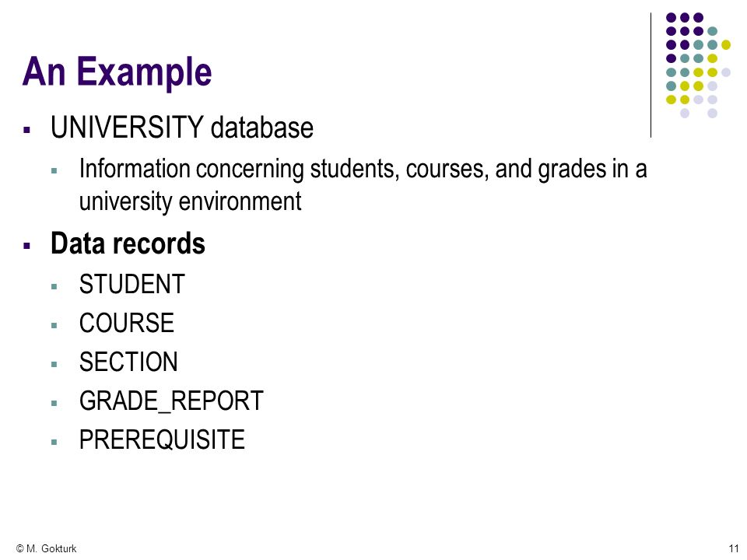Click the bullet marker before Data records
This screenshot has height=560, width=747.
pyautogui.click(x=26, y=246)
